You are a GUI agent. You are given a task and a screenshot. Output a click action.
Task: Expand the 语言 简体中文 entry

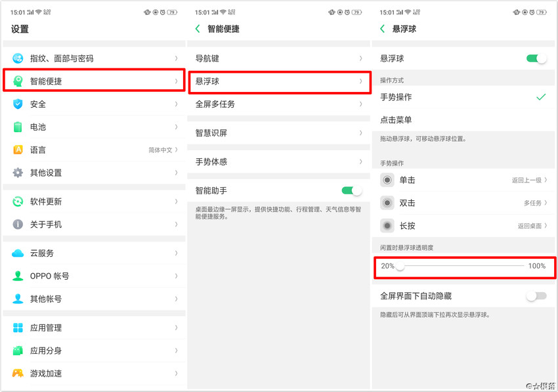tap(92, 150)
